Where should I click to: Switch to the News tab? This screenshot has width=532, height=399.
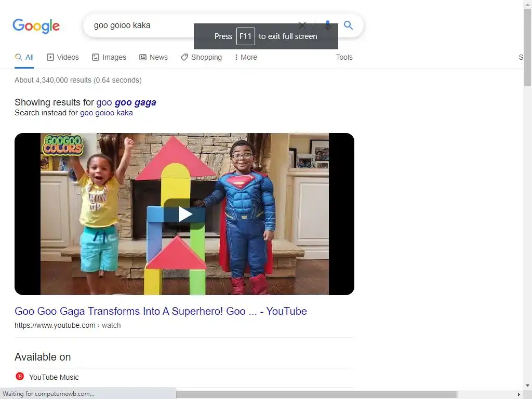154,57
